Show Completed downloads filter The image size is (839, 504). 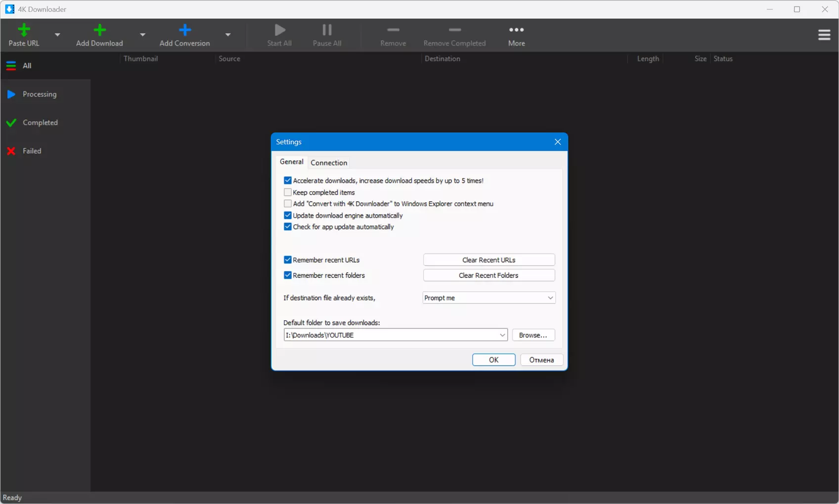(x=45, y=123)
